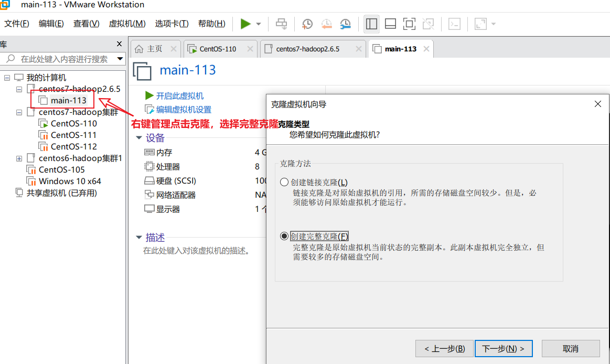This screenshot has width=610, height=364.
Task: Collapse the centos7-hadoop集群 folder node
Action: tap(19, 112)
